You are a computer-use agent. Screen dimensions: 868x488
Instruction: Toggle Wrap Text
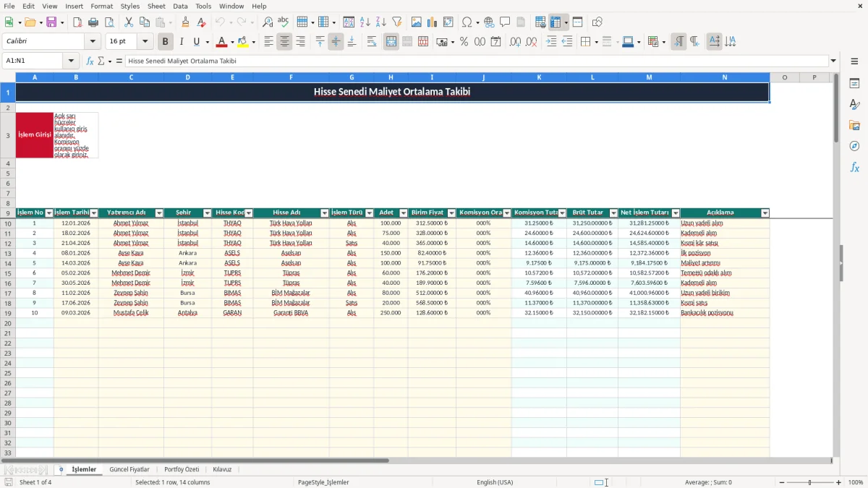pyautogui.click(x=372, y=42)
